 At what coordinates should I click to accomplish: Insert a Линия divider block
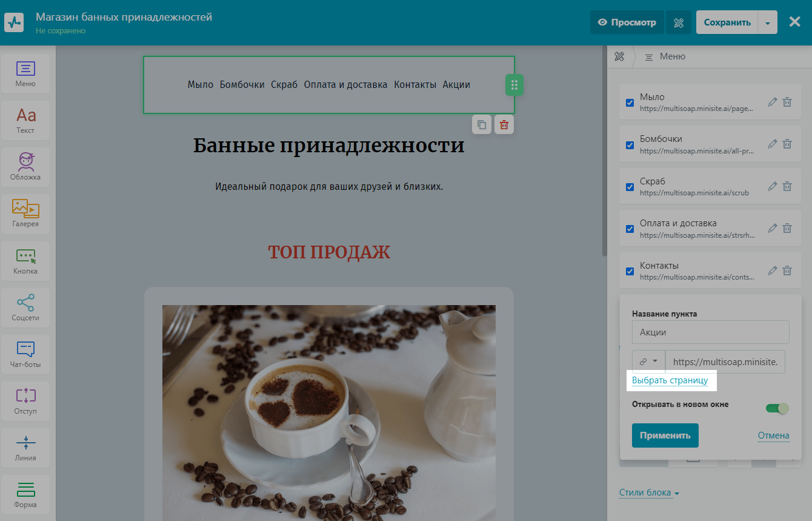(x=25, y=448)
